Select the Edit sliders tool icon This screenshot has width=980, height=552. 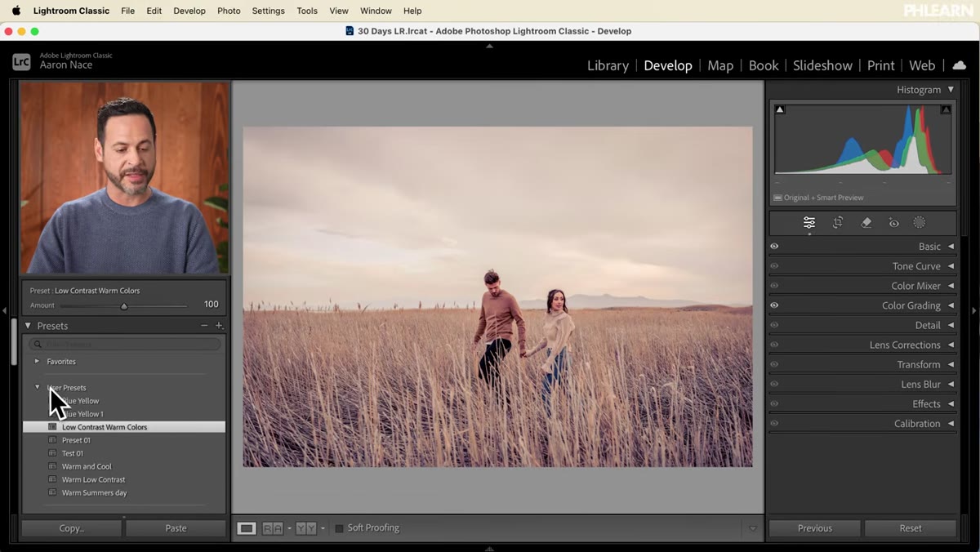tap(808, 223)
